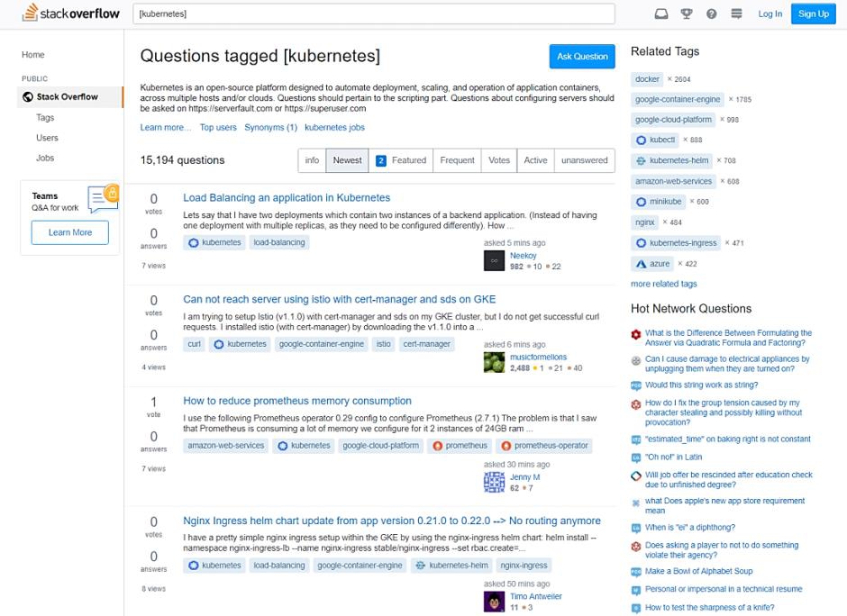This screenshot has width=847, height=616.
Task: Switch to the Frequent tab
Action: [x=457, y=160]
